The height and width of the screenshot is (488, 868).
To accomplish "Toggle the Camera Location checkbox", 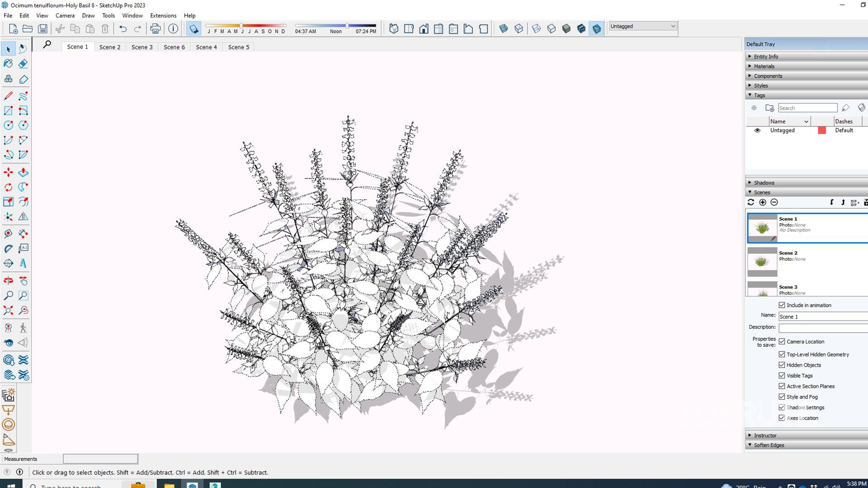I will [x=782, y=342].
